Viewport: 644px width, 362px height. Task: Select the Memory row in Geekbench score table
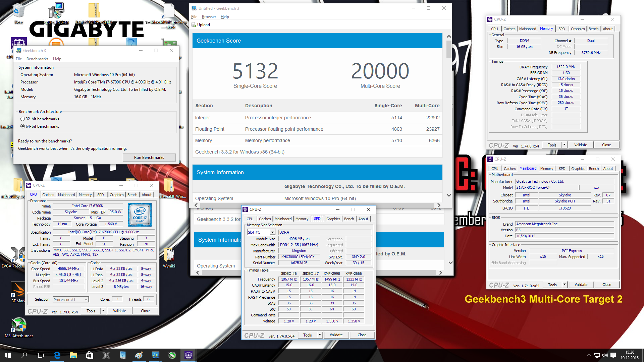click(317, 140)
